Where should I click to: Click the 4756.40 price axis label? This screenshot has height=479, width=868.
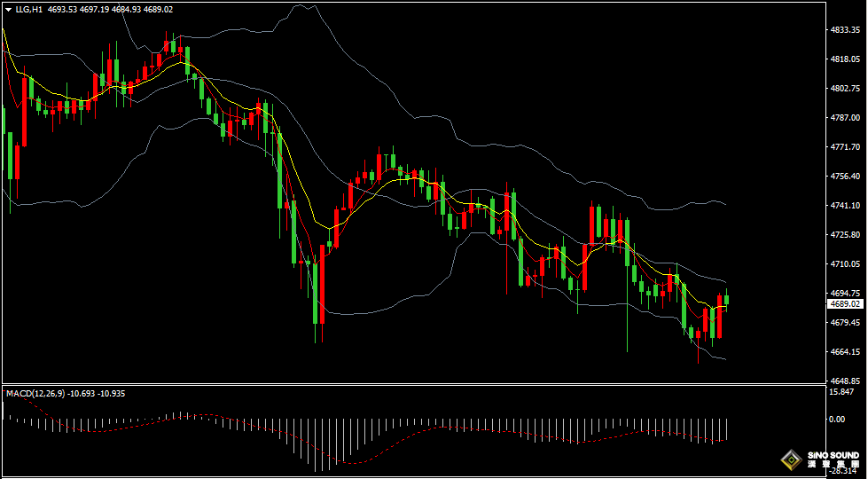tap(845, 177)
